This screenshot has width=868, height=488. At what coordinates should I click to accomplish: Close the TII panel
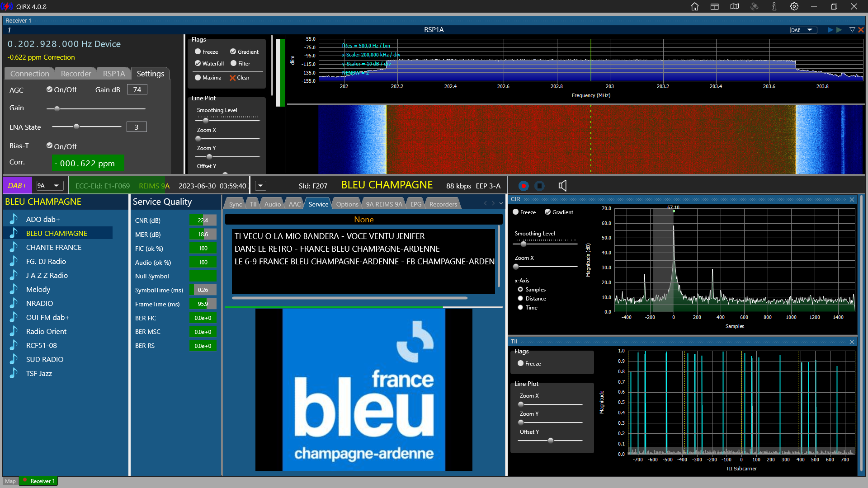coord(852,342)
